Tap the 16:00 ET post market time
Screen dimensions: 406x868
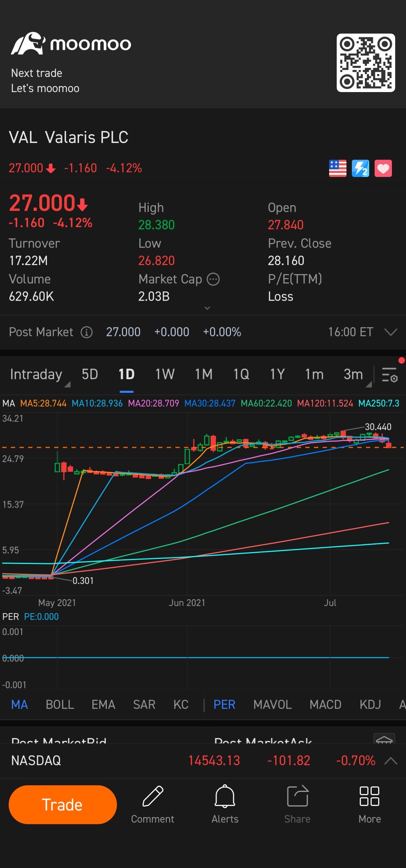350,332
